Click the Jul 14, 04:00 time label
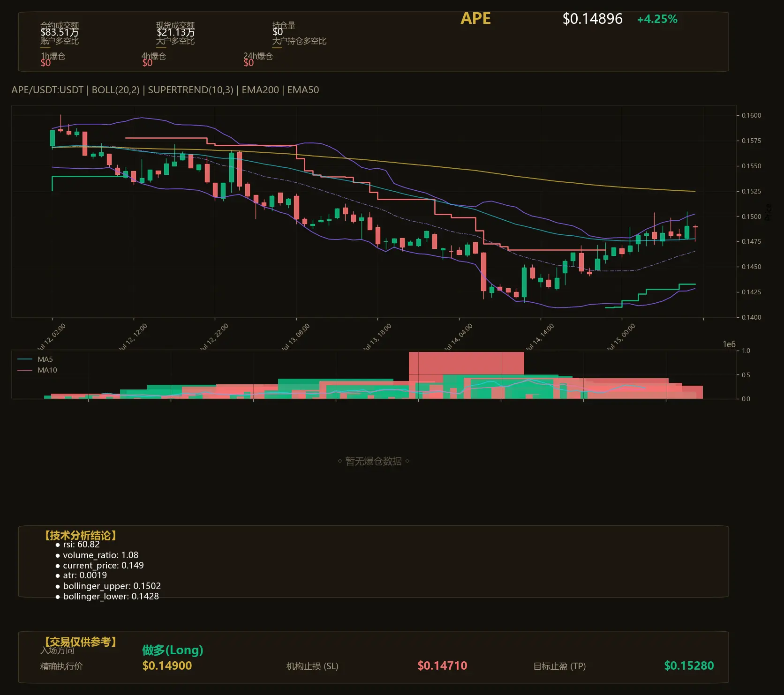 458,337
